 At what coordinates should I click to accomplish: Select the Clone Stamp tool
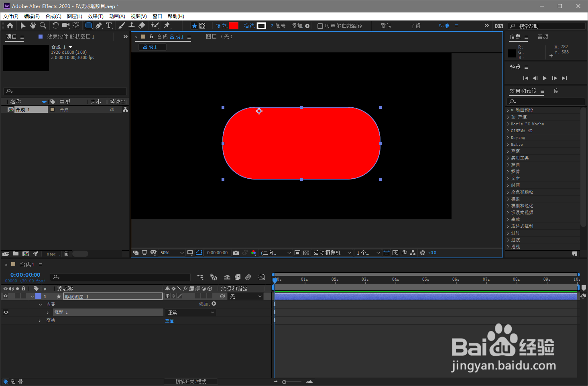click(132, 26)
